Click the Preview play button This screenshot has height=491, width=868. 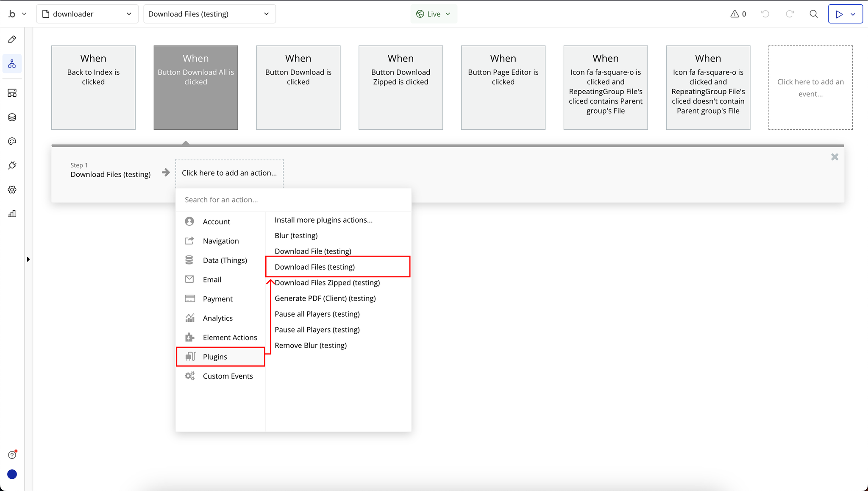point(839,14)
